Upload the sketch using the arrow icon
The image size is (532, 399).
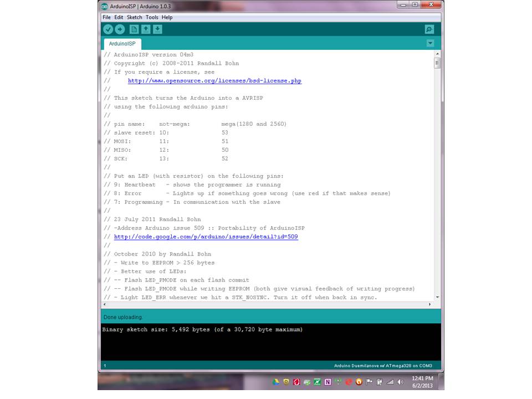coord(120,29)
